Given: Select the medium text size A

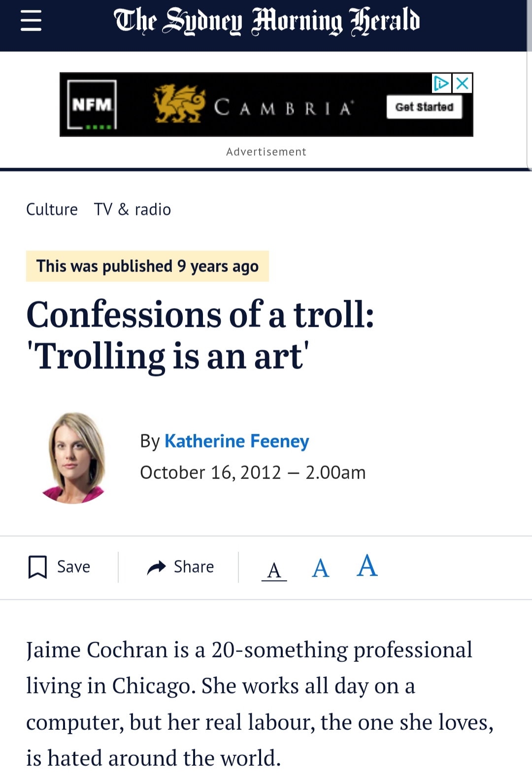Looking at the screenshot, I should coord(321,568).
